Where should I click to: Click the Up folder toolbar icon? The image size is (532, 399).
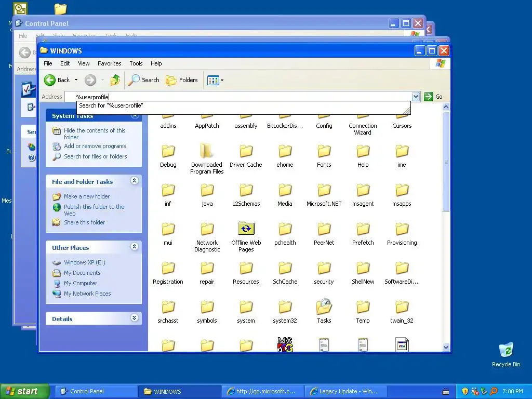115,80
